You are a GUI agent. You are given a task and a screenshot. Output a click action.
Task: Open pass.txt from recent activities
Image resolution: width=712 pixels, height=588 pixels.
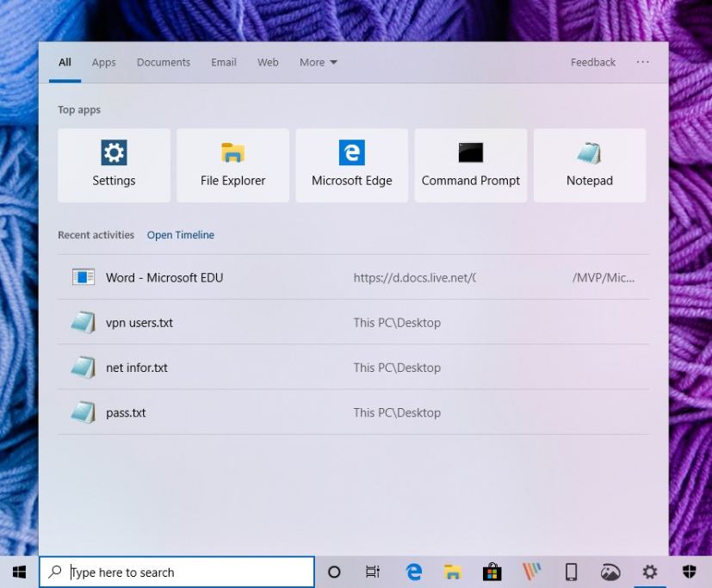pyautogui.click(x=126, y=412)
